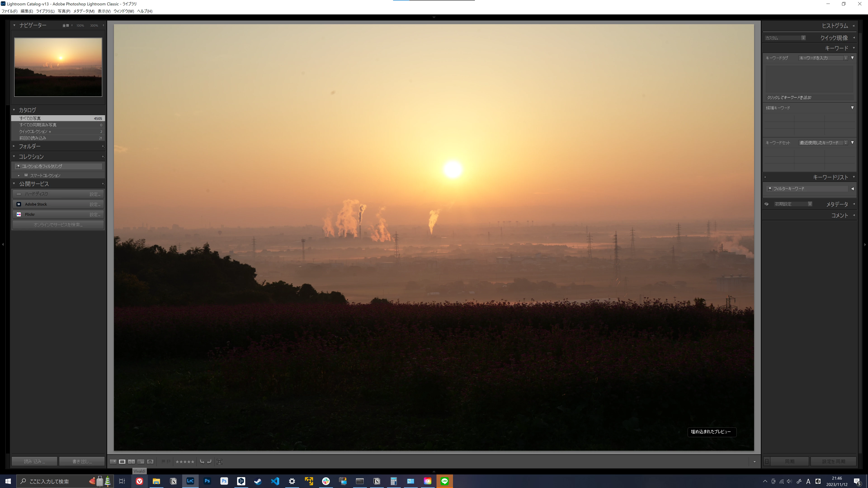
Task: Click navigator preview thumbnail
Action: click(58, 67)
